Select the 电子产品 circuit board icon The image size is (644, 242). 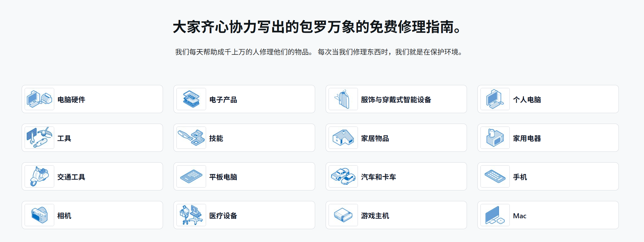(x=191, y=99)
